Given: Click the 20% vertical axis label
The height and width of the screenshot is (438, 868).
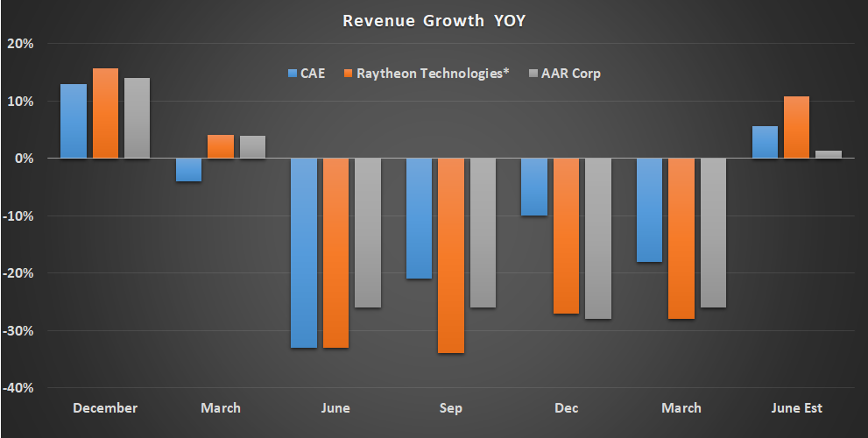Looking at the screenshot, I should (21, 44).
